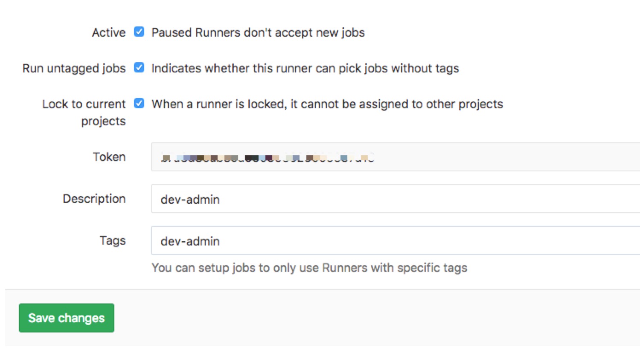Click the Lock to current projects label
The height and width of the screenshot is (364, 640).
point(84,112)
